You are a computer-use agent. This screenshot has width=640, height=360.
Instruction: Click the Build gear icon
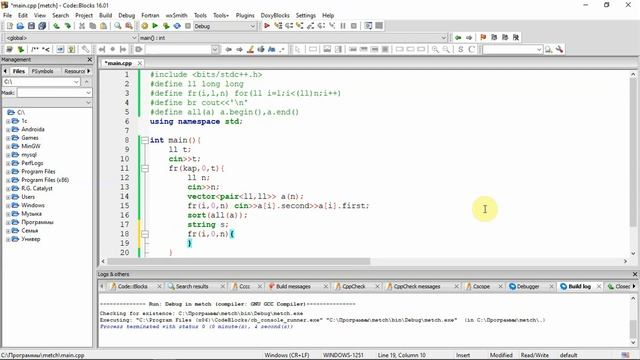coord(144,26)
